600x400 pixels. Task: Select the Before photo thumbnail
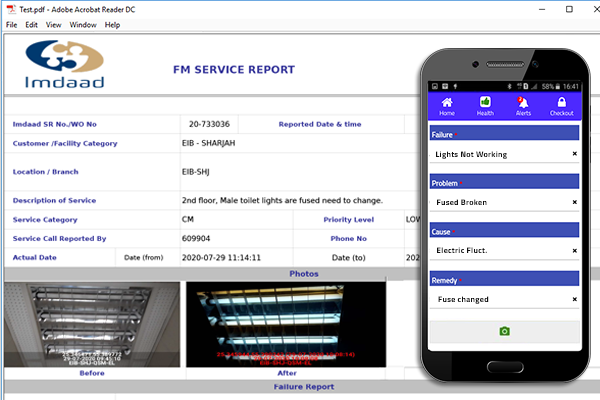tap(92, 325)
